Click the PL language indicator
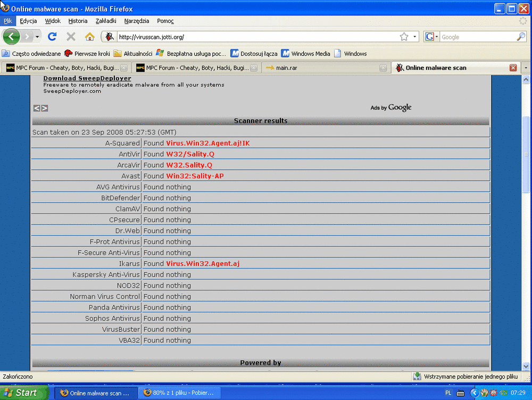This screenshot has height=400, width=532. pos(448,393)
